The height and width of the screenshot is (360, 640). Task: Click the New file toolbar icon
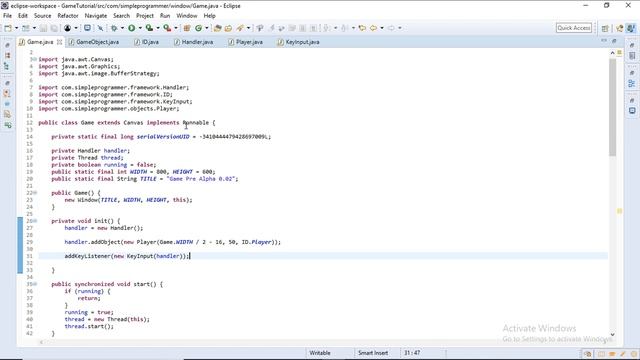8,28
